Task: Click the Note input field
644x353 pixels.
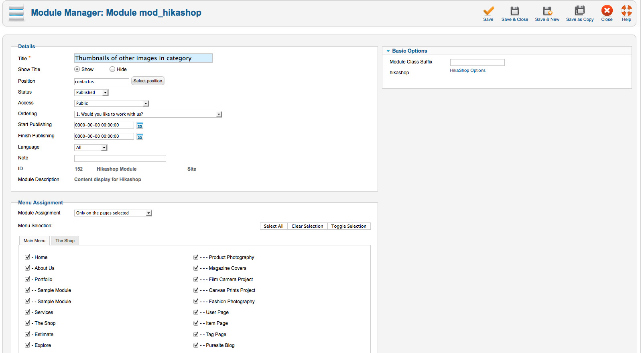Action: tap(120, 158)
